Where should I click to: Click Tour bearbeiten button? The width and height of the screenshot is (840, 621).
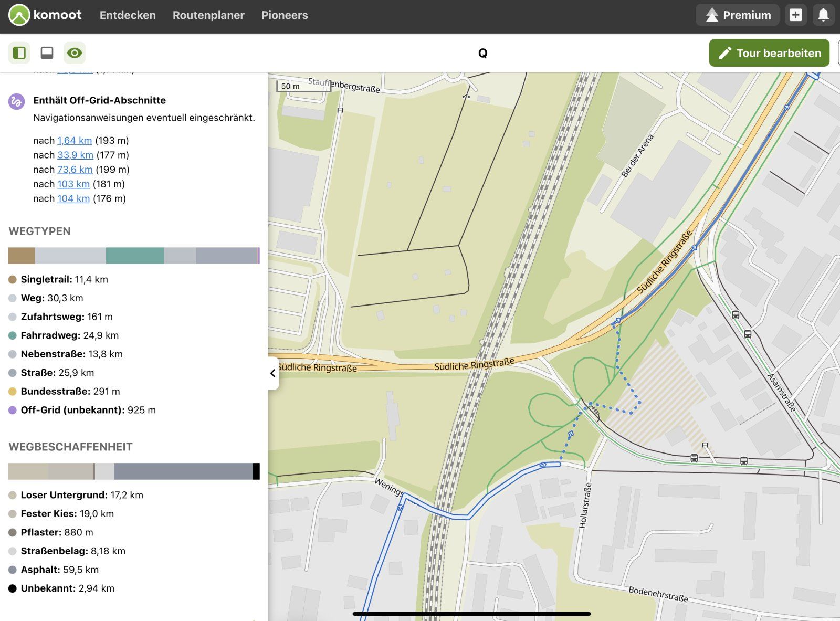pos(769,53)
